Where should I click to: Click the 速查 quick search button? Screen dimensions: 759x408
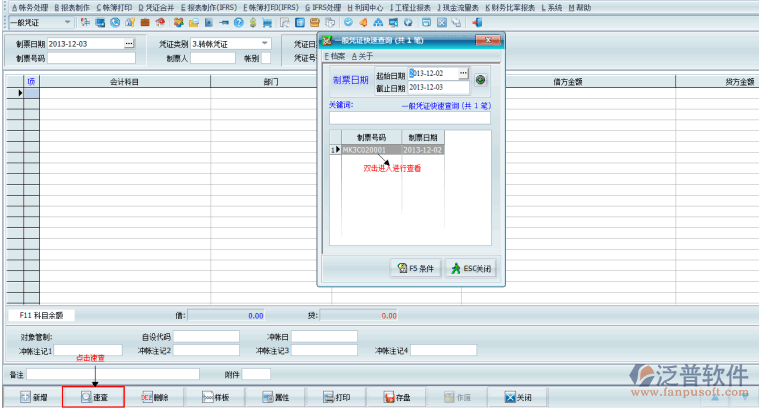pyautogui.click(x=93, y=397)
